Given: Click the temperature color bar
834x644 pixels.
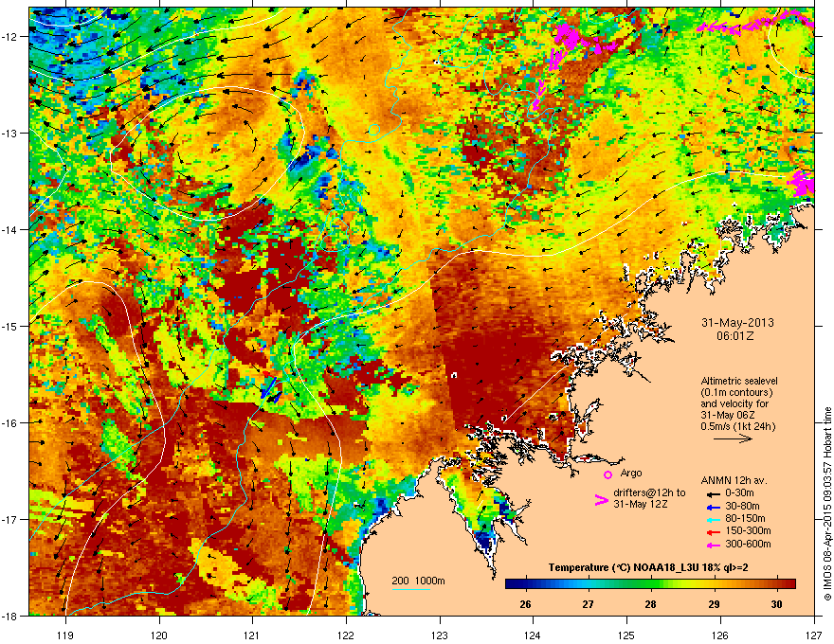Looking at the screenshot, I should (650, 583).
